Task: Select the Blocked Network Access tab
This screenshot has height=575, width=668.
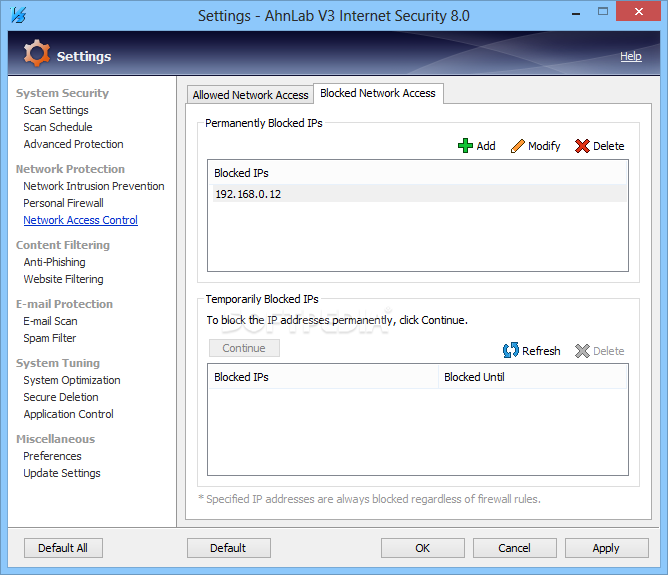Action: [x=378, y=93]
